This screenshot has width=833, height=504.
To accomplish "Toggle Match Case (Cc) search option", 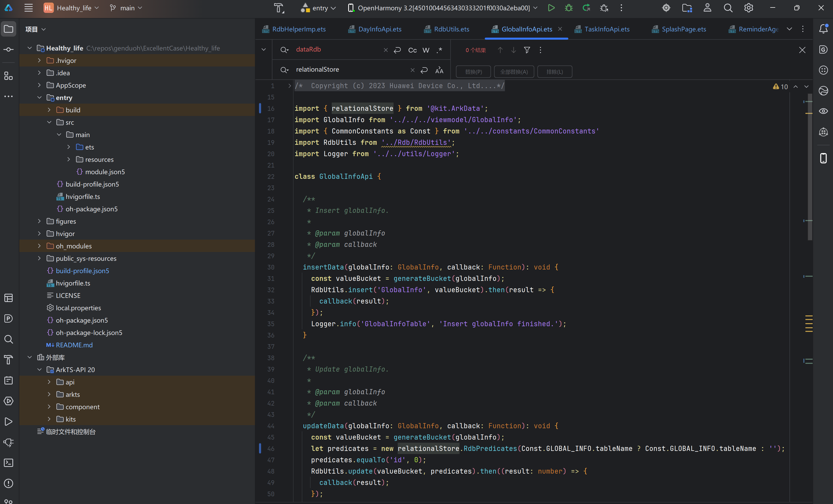I will tap(412, 50).
